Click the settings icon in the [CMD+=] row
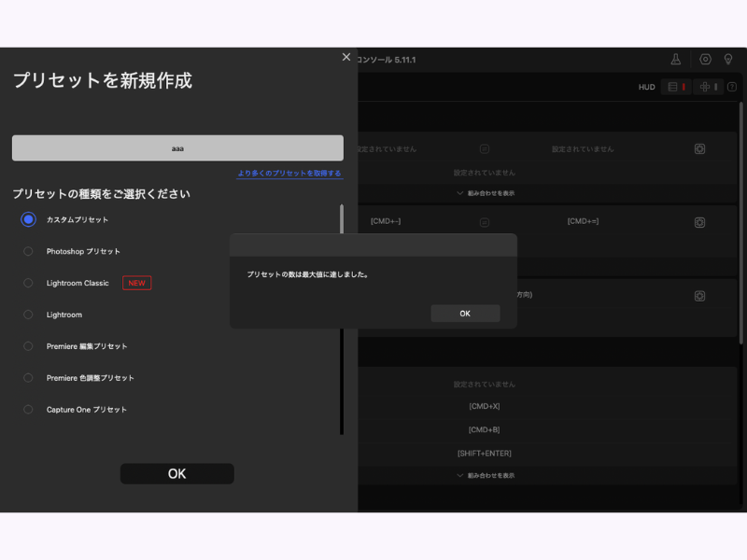The width and height of the screenshot is (747, 560). point(699,222)
